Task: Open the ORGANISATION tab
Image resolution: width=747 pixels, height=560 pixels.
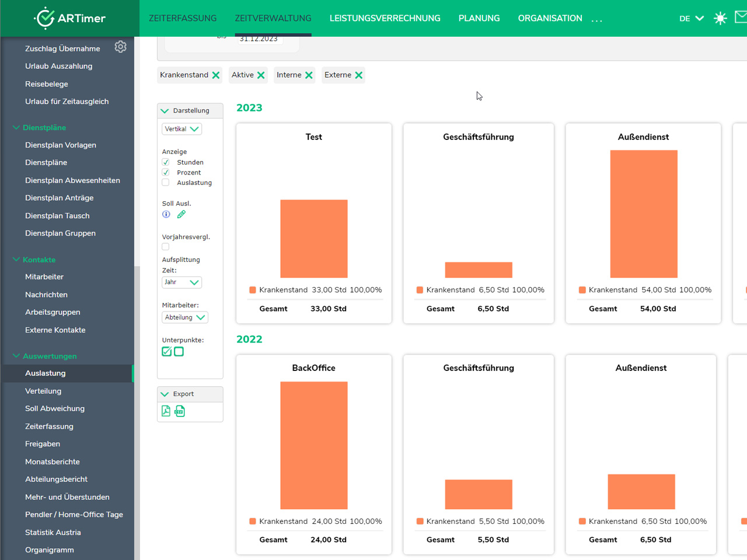Action: pos(550,18)
